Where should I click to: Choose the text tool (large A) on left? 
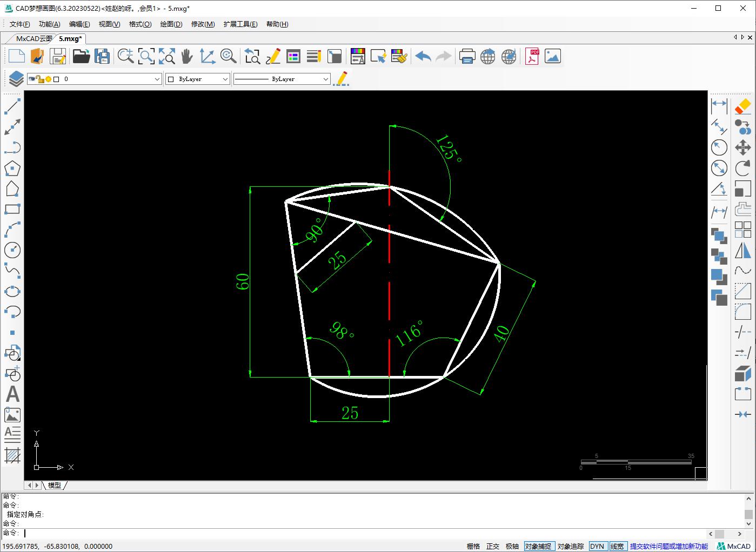pyautogui.click(x=12, y=394)
